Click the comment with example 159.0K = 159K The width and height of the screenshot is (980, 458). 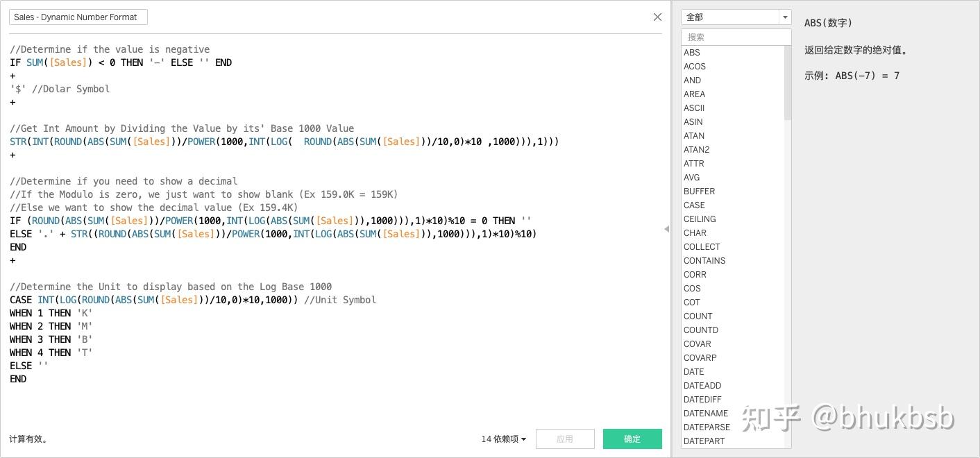pyautogui.click(x=204, y=194)
